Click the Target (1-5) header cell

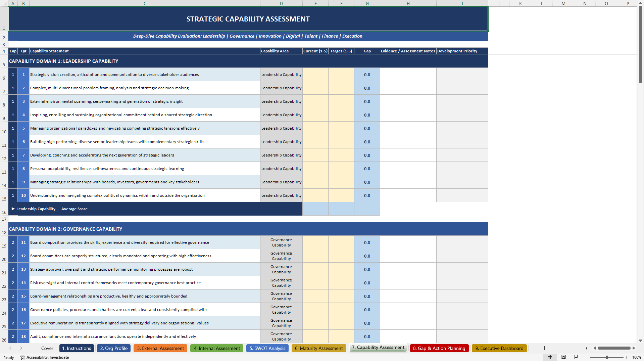(341, 51)
